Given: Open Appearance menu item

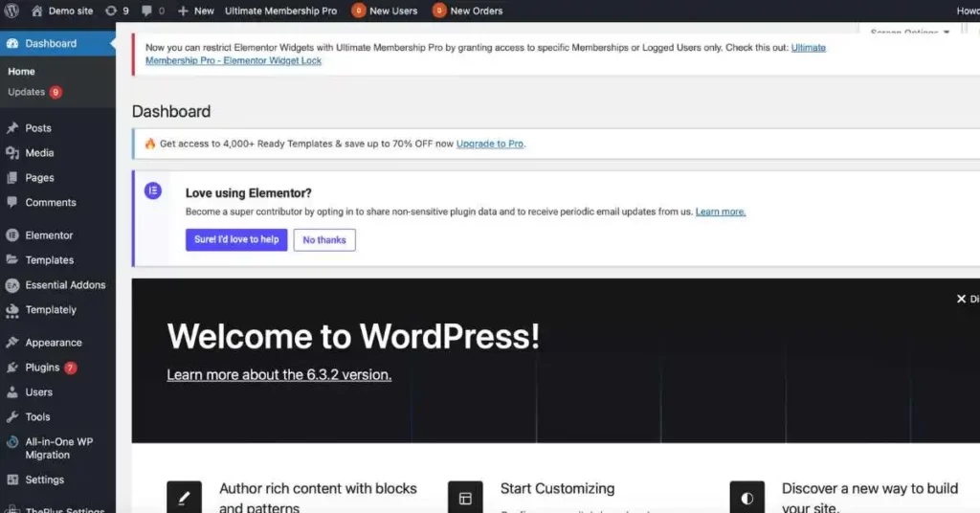Looking at the screenshot, I should click(54, 343).
